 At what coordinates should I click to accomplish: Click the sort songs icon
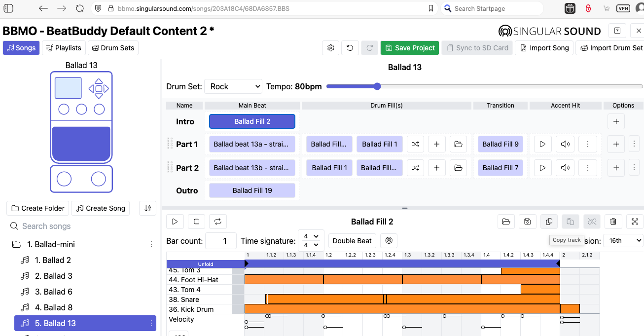(x=147, y=208)
